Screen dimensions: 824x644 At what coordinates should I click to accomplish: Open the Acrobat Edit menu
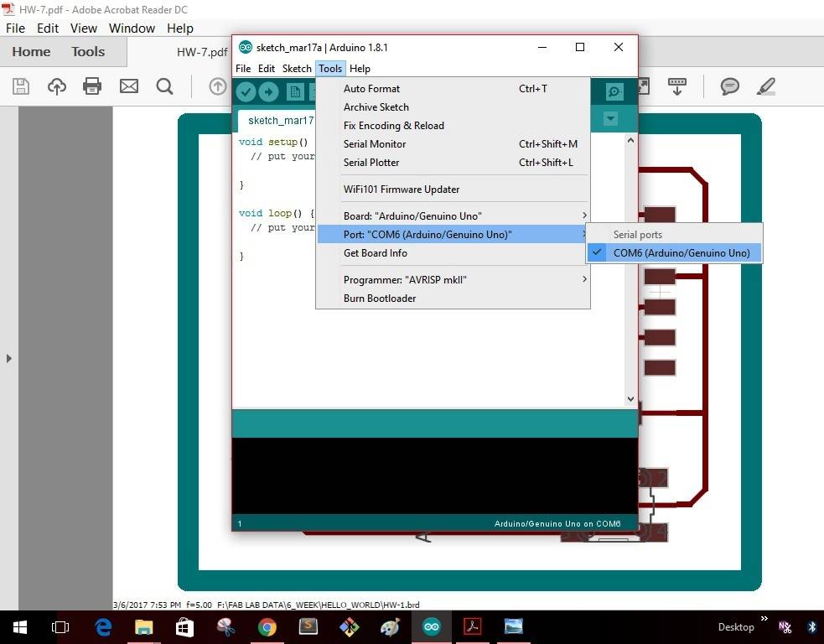pyautogui.click(x=47, y=28)
